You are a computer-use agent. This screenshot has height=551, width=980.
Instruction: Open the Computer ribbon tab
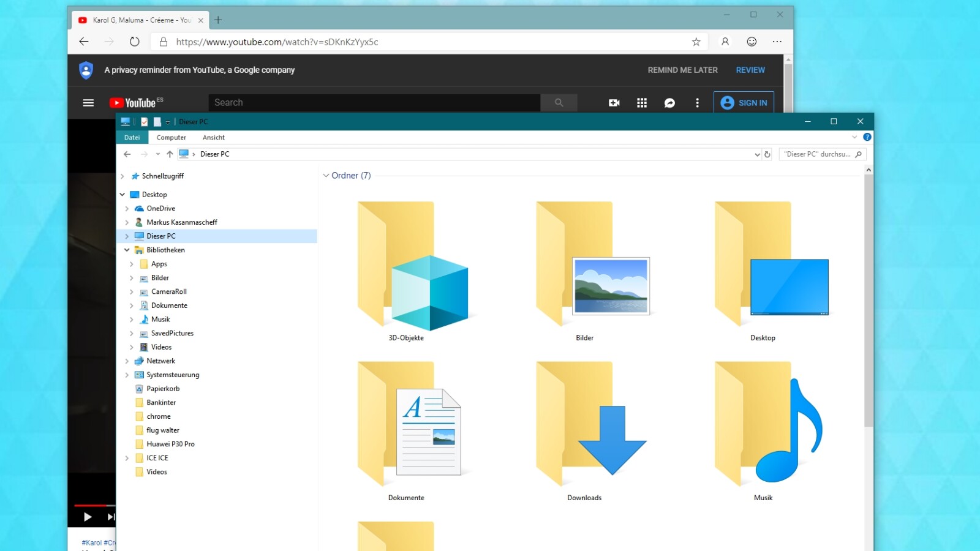coord(171,138)
